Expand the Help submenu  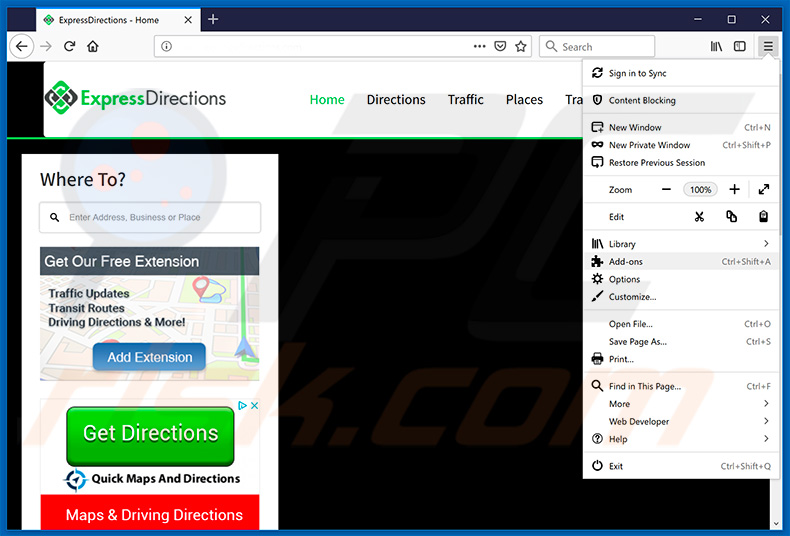coord(681,439)
